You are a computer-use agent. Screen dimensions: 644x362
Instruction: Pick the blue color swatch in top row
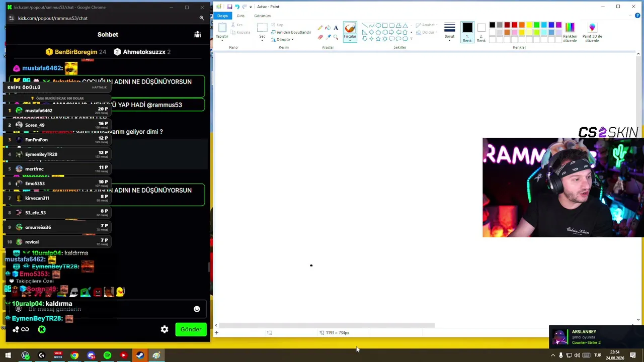(551, 25)
